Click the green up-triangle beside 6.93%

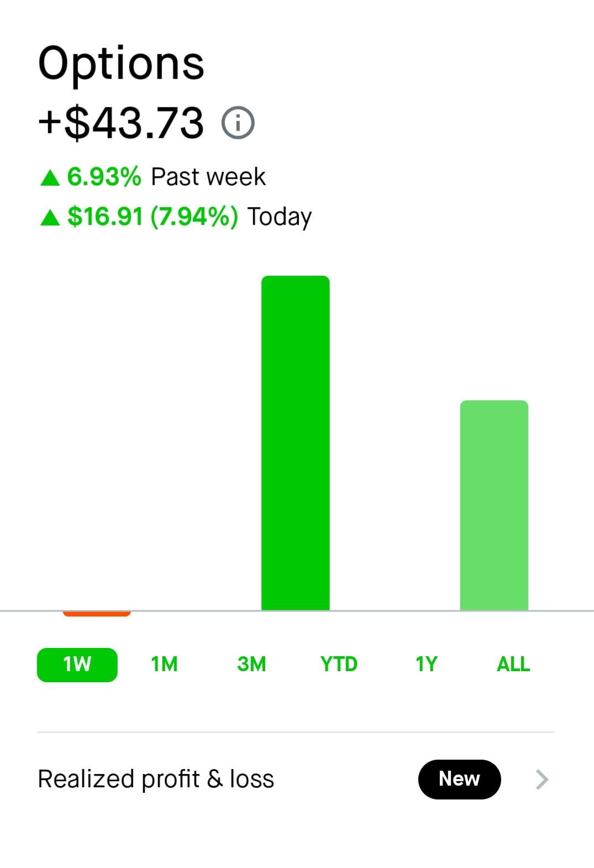pos(50,178)
